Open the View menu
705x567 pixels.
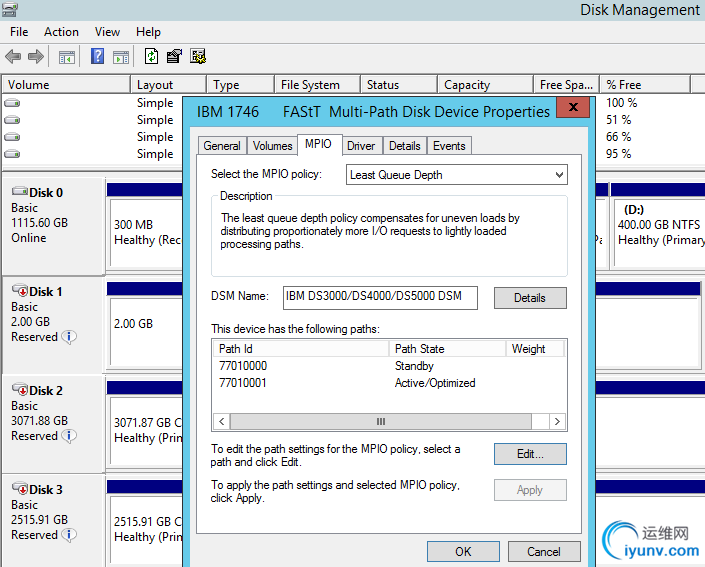tap(107, 32)
